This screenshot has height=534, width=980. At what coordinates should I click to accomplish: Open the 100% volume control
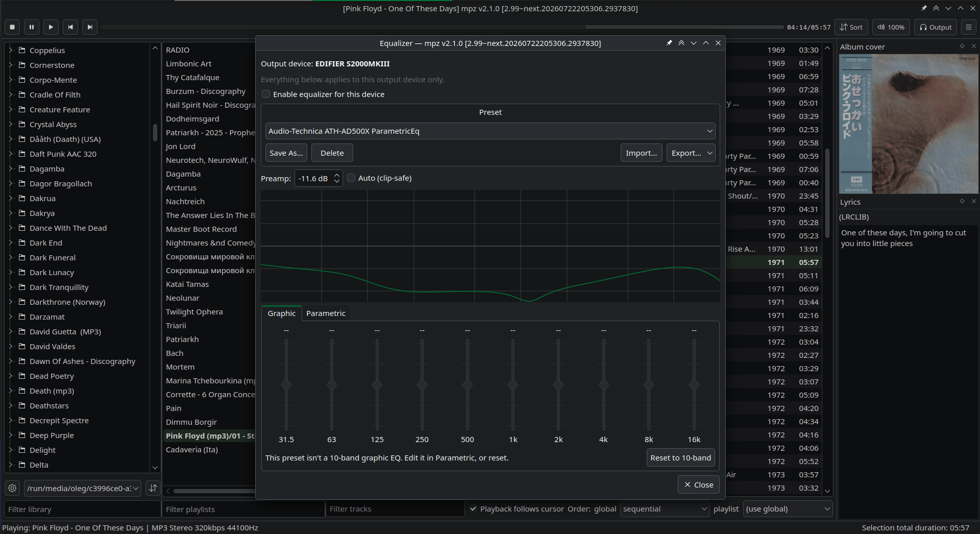tap(891, 27)
